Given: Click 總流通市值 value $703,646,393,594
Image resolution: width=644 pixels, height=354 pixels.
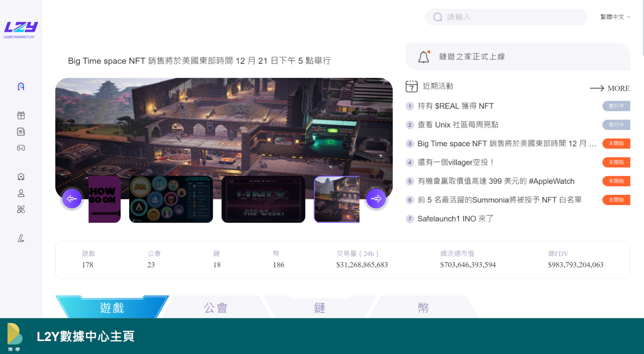Looking at the screenshot, I should 468,265.
